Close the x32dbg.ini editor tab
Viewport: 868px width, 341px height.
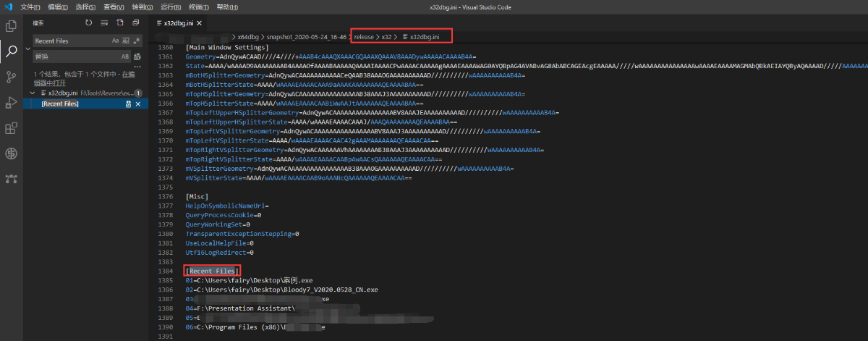tap(200, 23)
